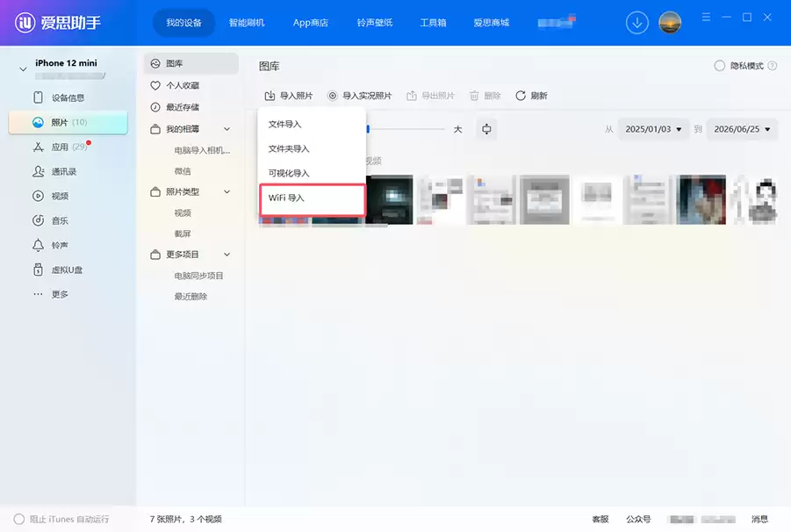Screen dimensions: 791x532
Task: Open the hamburger menu in title bar
Action: [x=706, y=18]
